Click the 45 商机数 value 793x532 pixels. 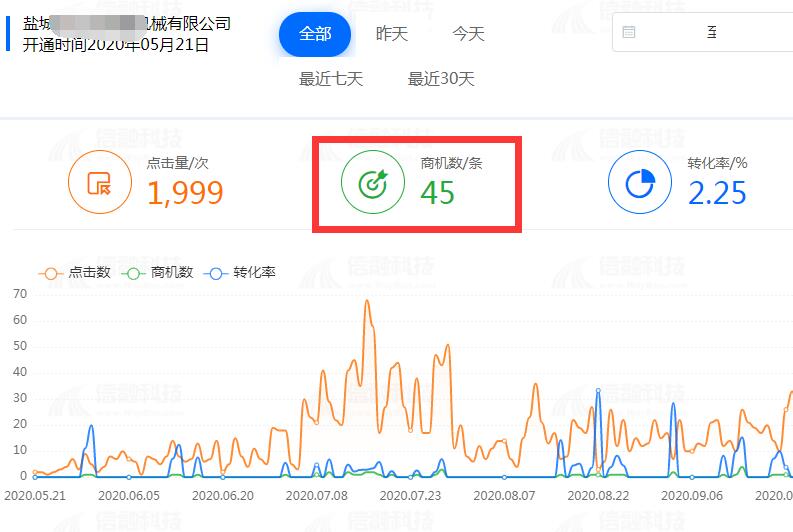click(x=437, y=192)
